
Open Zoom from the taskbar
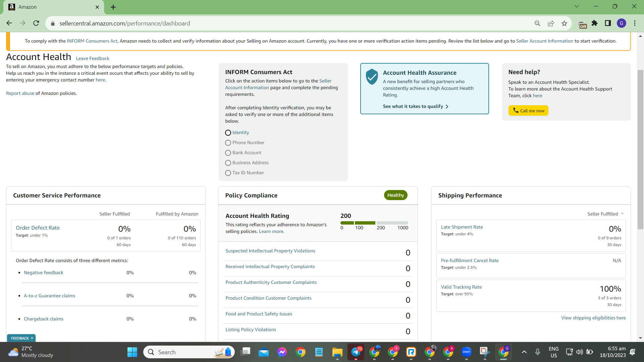(x=467, y=352)
